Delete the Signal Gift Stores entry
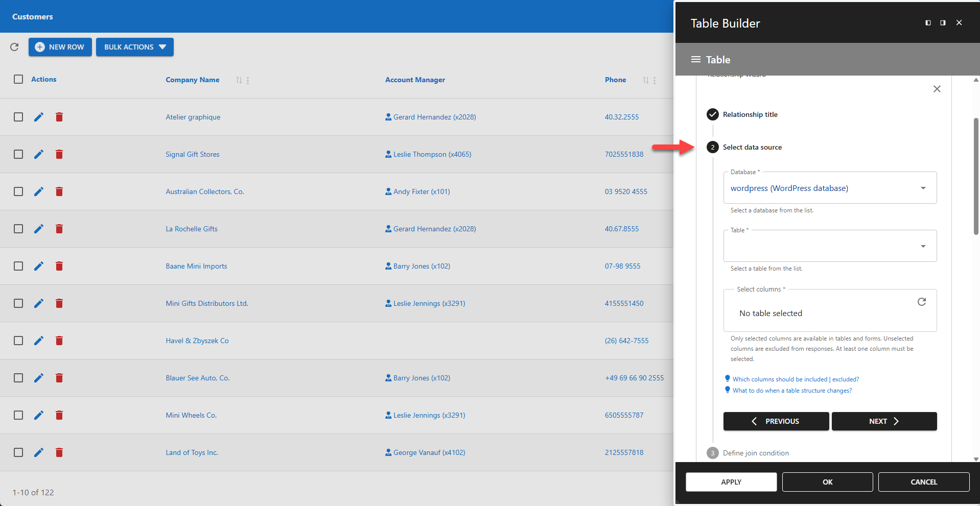980x506 pixels. tap(59, 154)
